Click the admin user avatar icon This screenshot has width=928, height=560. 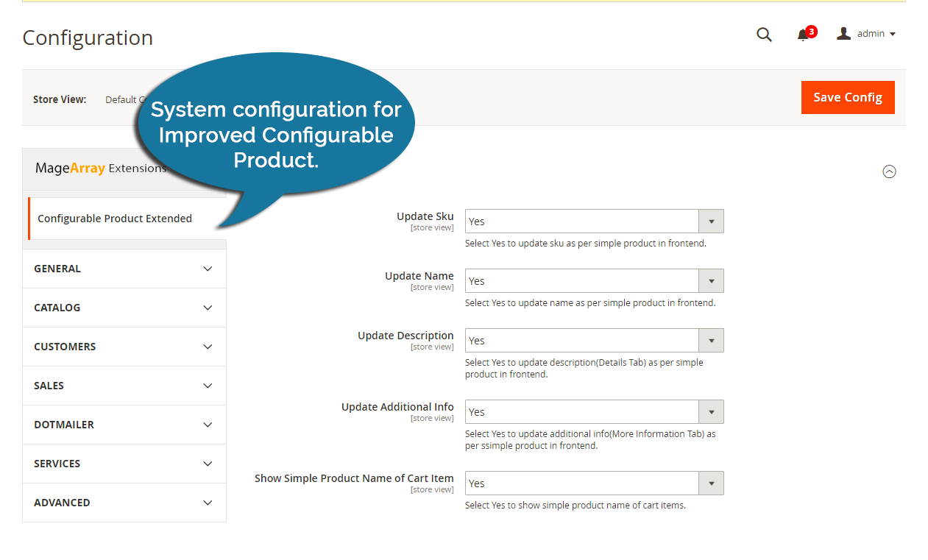pyautogui.click(x=844, y=33)
